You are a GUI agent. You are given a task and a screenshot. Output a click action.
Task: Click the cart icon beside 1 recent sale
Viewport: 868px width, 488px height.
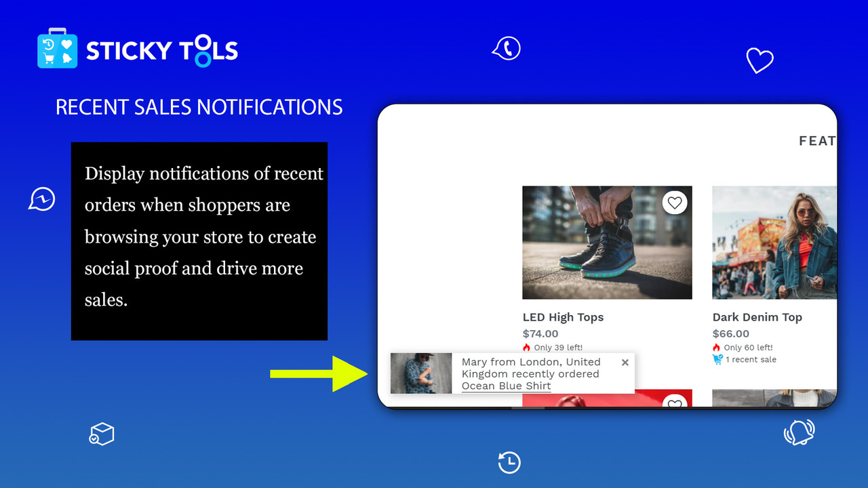click(717, 359)
